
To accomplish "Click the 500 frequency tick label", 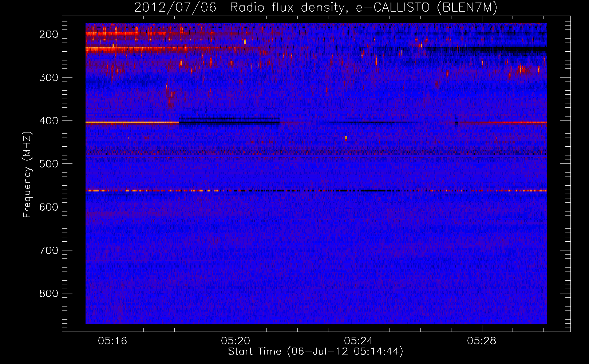I will pyautogui.click(x=49, y=164).
